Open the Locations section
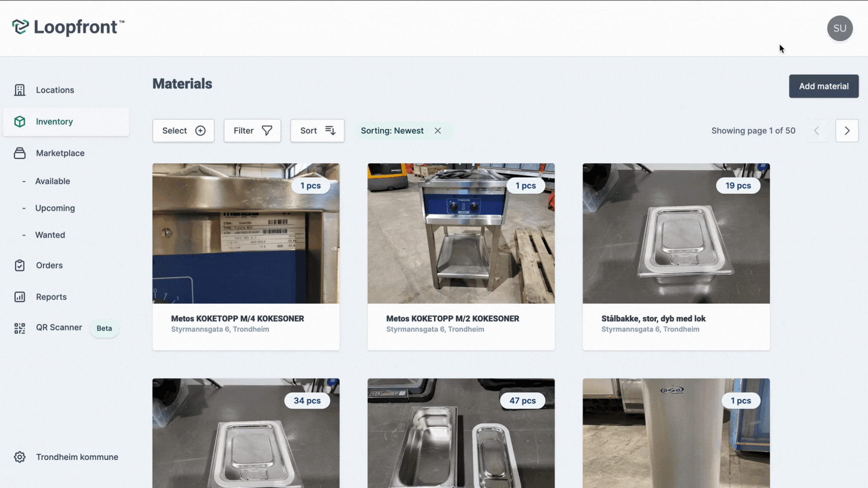The width and height of the screenshot is (868, 488). point(55,89)
